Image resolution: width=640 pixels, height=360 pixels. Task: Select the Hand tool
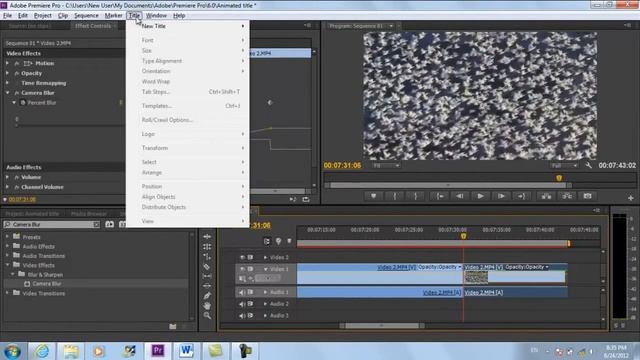tap(207, 305)
